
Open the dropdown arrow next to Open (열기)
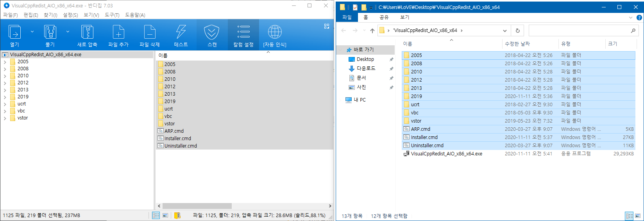point(32,32)
